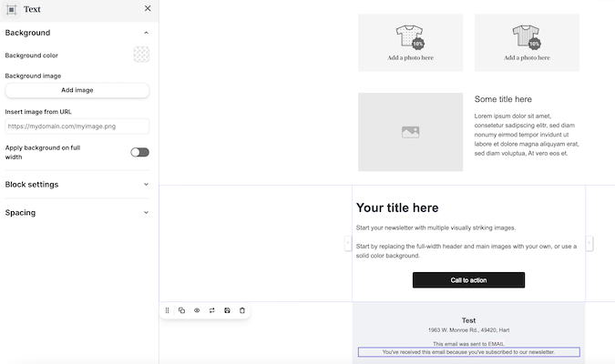Click the swap/replace block icon
This screenshot has height=364, width=615.
coord(211,310)
